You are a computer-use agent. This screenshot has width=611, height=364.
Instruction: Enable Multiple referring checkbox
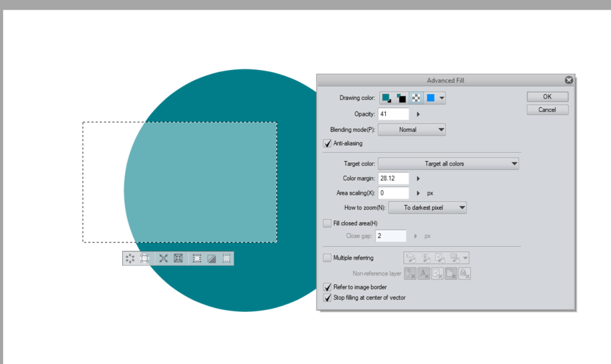click(327, 258)
